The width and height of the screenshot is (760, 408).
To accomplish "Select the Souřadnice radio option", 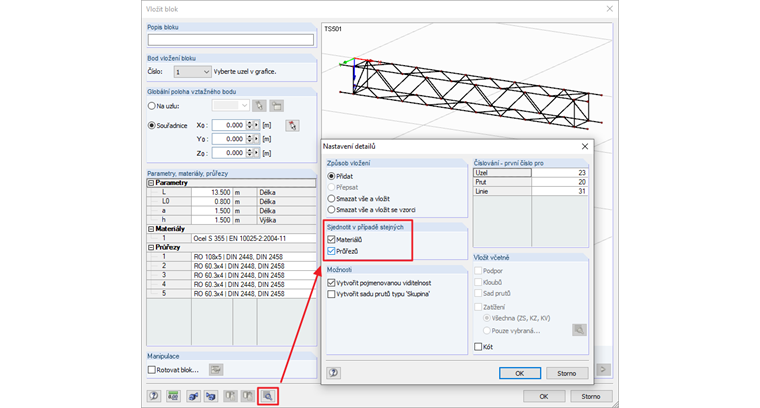I will pyautogui.click(x=152, y=126).
